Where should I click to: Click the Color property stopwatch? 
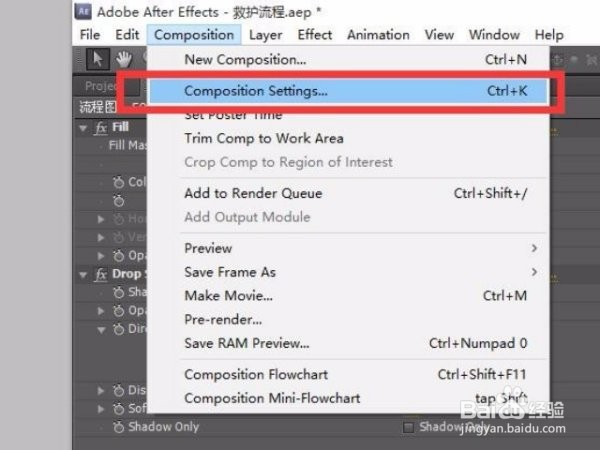coord(119,182)
